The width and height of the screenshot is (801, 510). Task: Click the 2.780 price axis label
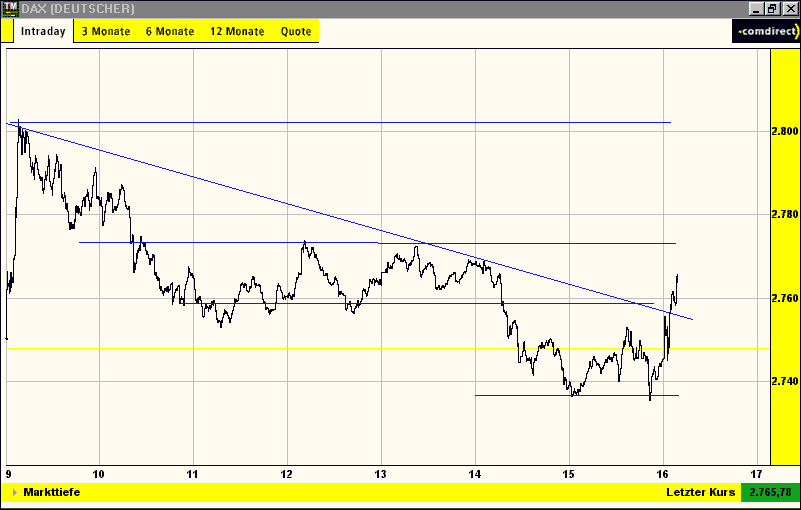785,214
